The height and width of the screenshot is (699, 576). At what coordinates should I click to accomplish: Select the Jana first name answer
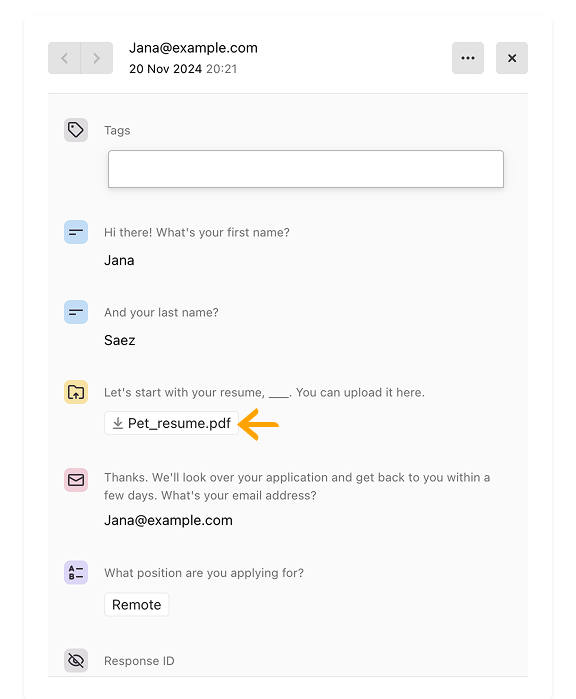click(x=119, y=260)
